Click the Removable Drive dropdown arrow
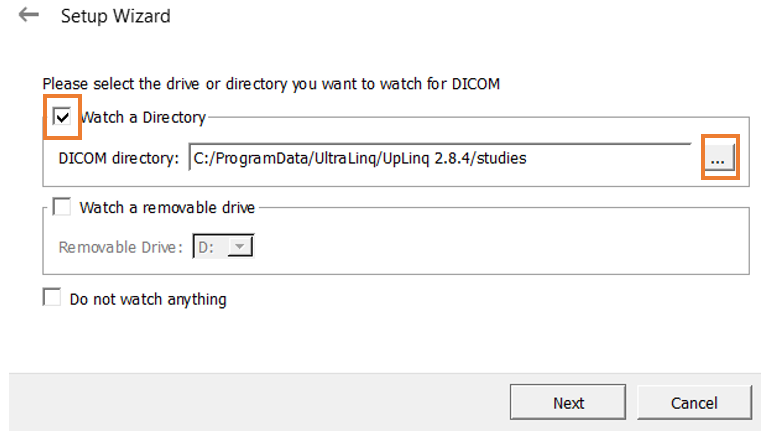Screen dimensions: 761x435 tap(240, 247)
